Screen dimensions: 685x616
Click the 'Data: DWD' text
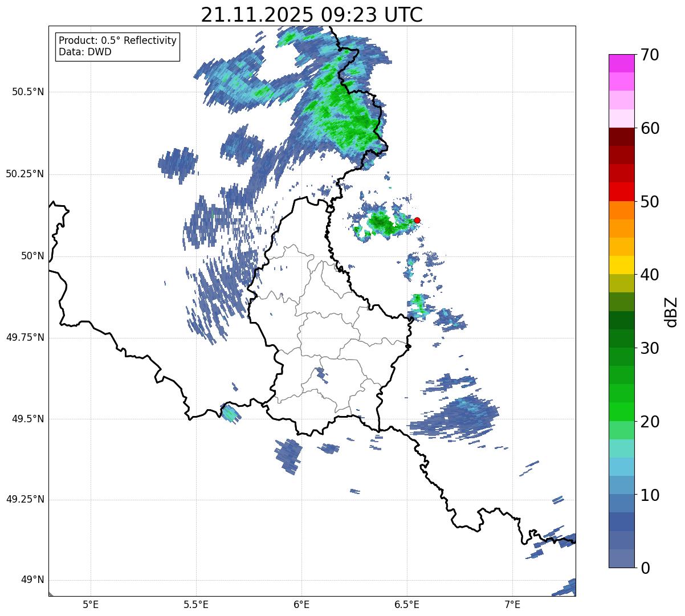(x=85, y=52)
